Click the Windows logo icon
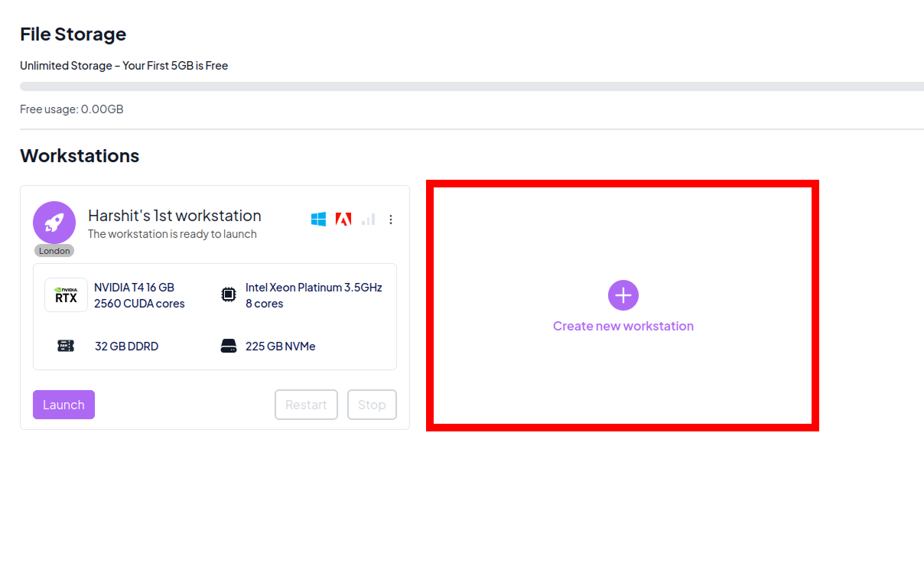This screenshot has width=924, height=576. tap(319, 220)
